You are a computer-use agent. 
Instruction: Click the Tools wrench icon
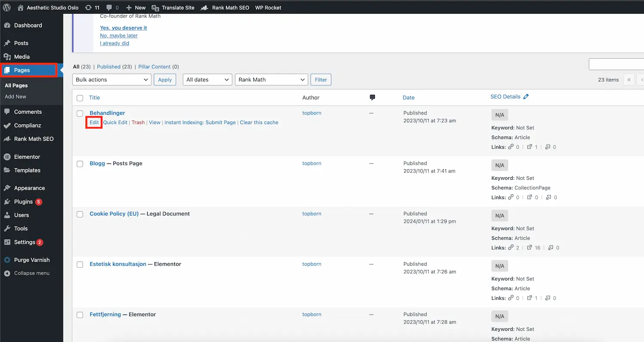click(x=7, y=229)
